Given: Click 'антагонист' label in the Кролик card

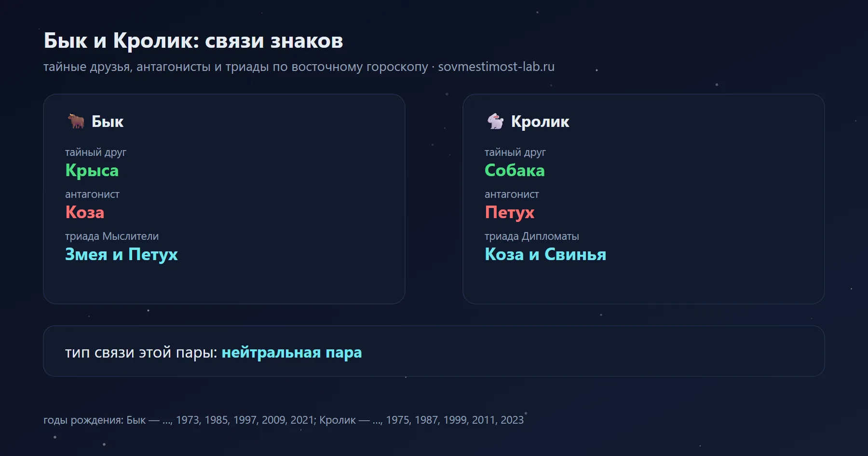Looking at the screenshot, I should point(512,194).
